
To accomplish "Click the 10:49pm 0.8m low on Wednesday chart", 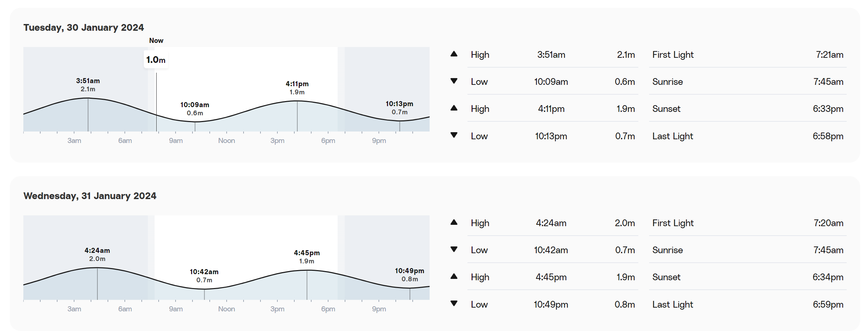I will 410,275.
